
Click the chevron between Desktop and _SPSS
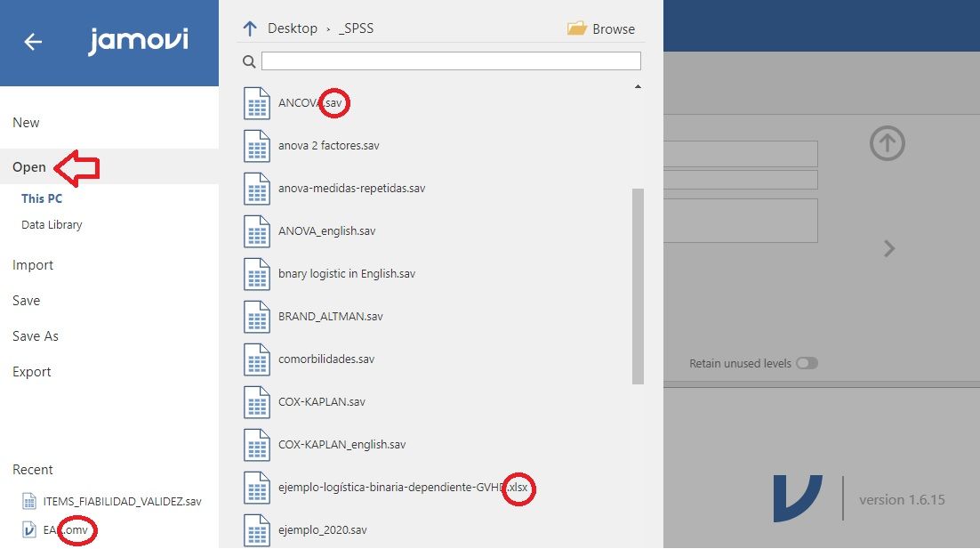328,28
